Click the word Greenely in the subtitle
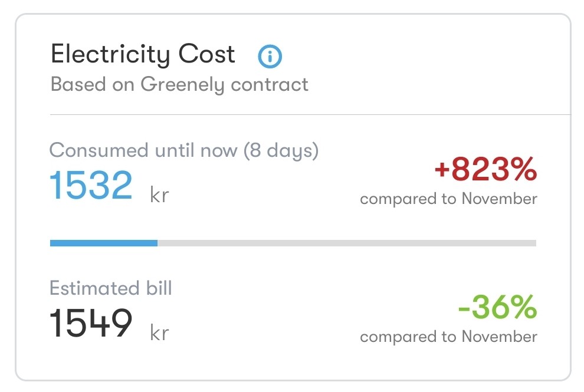Viewport: 584px width, 392px height. (x=182, y=84)
